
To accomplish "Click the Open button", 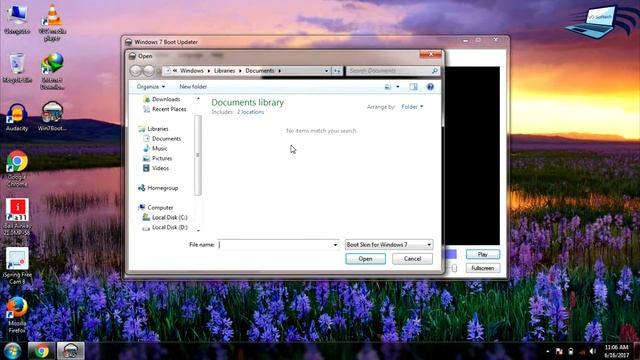I will coord(365,259).
